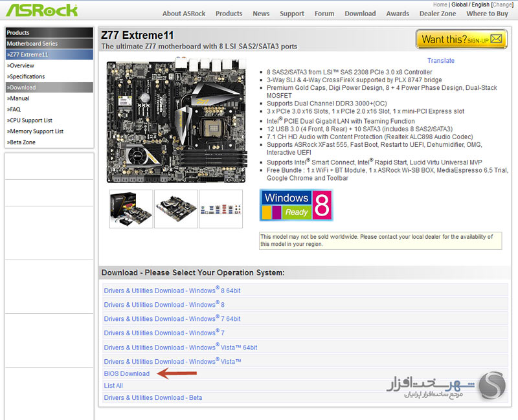Click the Home link at top right
This screenshot has height=420, width=518.
pos(440,5)
